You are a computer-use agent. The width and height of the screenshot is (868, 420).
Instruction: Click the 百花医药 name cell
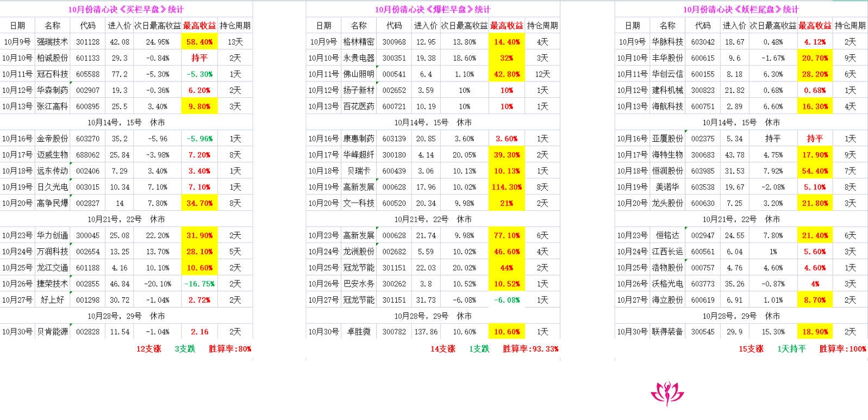coord(359,106)
